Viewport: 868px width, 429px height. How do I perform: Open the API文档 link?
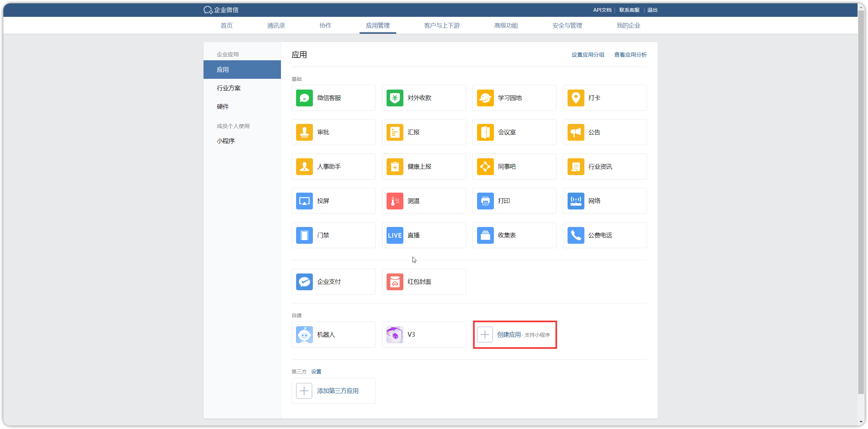602,10
